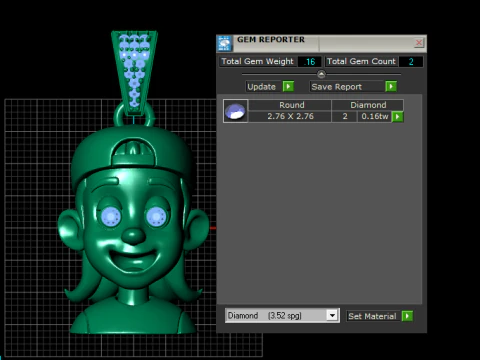Click the Total Gem Weight value field
This screenshot has height=360, width=480.
[310, 62]
